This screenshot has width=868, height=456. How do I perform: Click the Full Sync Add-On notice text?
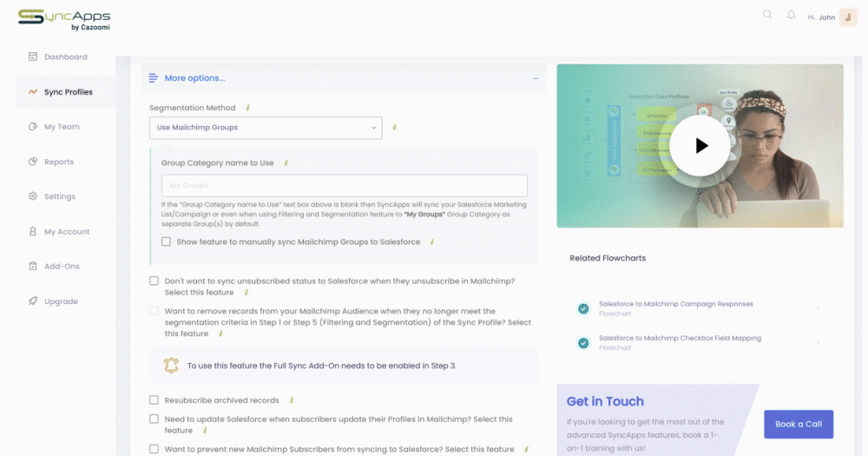tap(322, 366)
